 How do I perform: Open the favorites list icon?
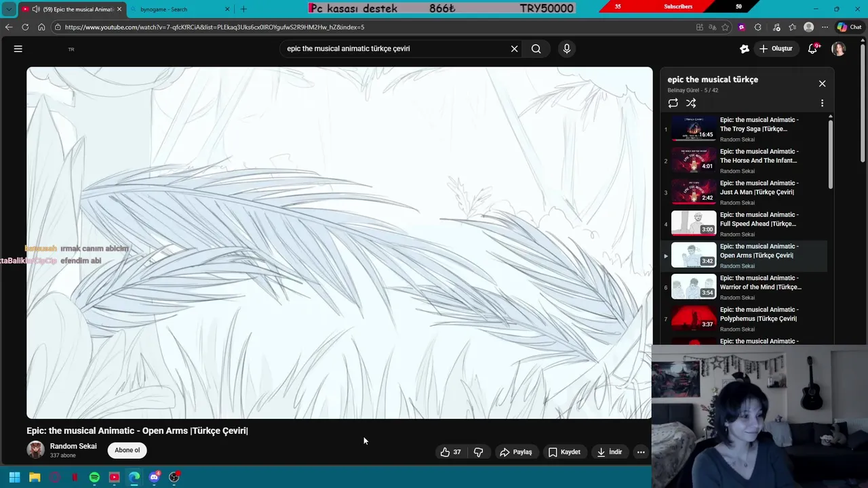[x=792, y=27]
